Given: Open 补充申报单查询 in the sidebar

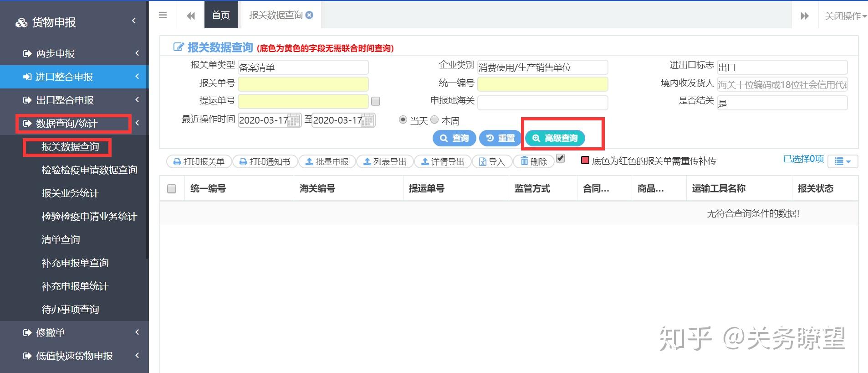Looking at the screenshot, I should point(75,263).
